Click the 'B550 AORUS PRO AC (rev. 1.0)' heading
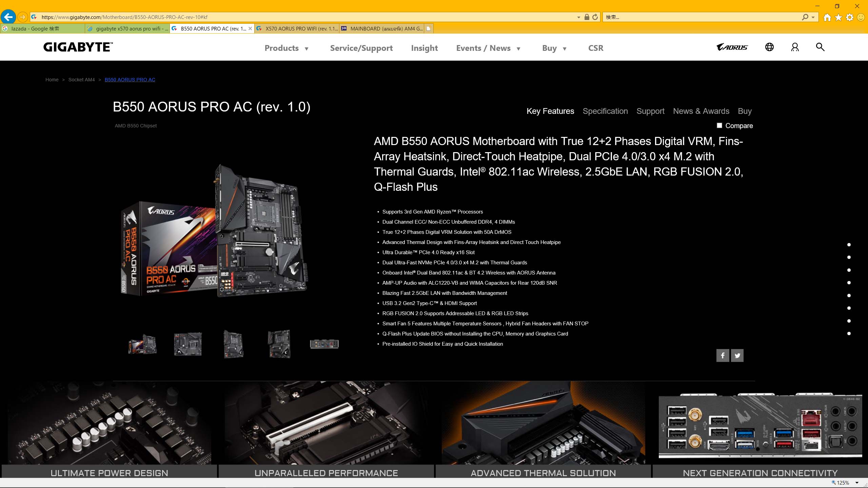The width and height of the screenshot is (868, 488). pyautogui.click(x=212, y=107)
